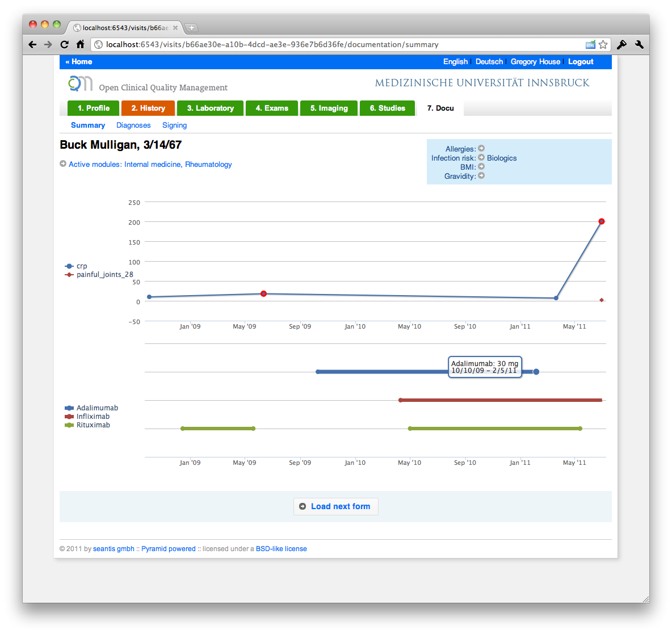The height and width of the screenshot is (634, 672).
Task: Click the Adalimumab bar start point
Action: 318,372
